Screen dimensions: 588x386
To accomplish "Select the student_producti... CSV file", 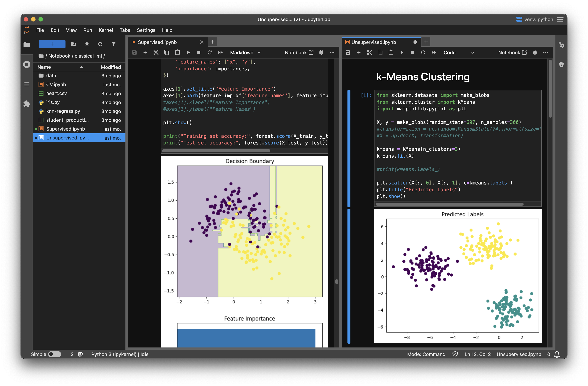I will 79,120.
